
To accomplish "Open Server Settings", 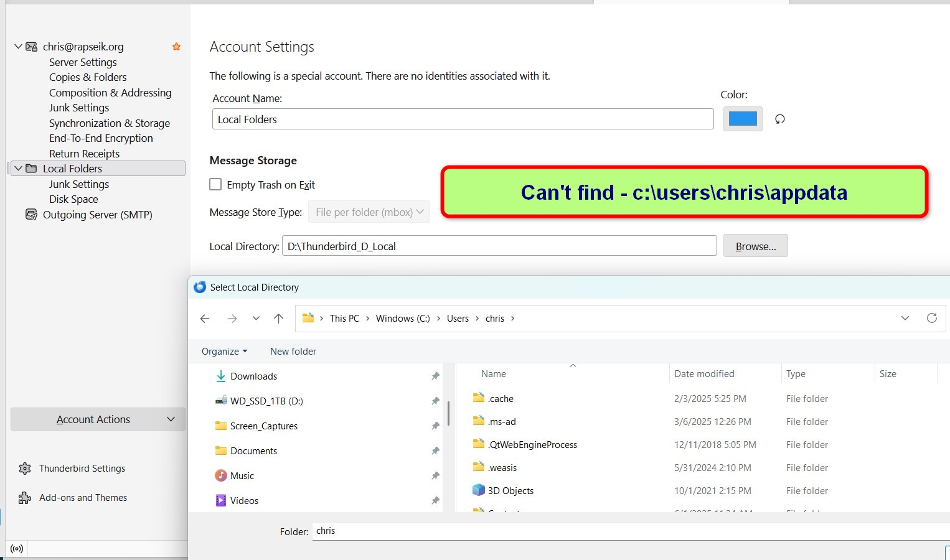I will coord(83,62).
